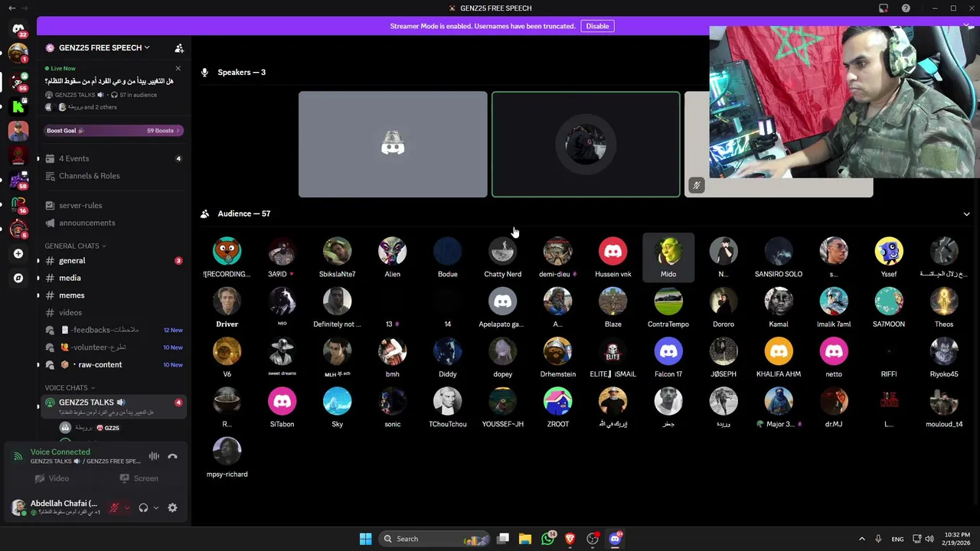Open the memes channel
The width and height of the screenshot is (980, 551).
113,295
